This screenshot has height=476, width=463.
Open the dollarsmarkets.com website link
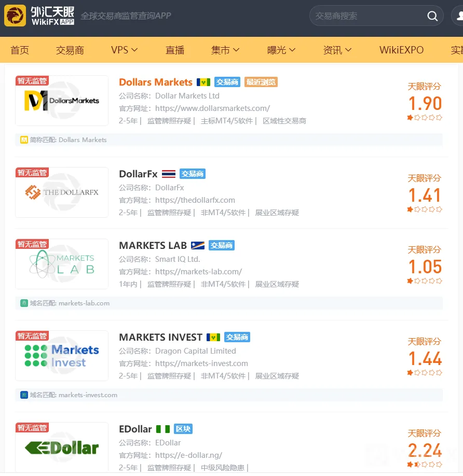pos(212,108)
